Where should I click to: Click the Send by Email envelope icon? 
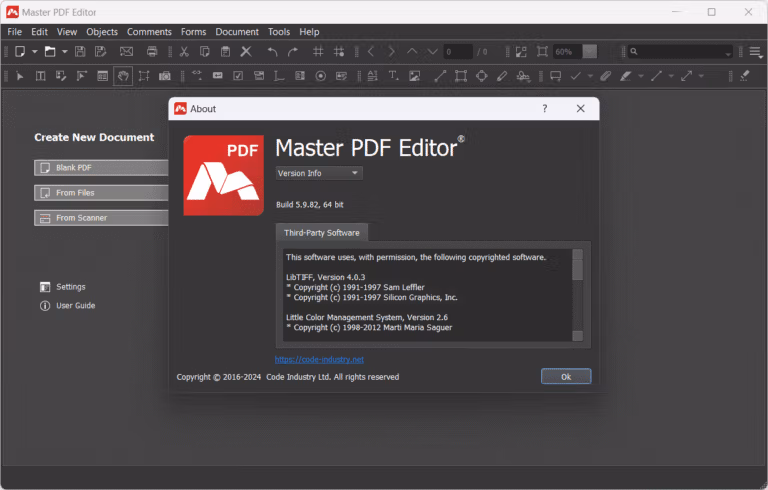pos(126,51)
